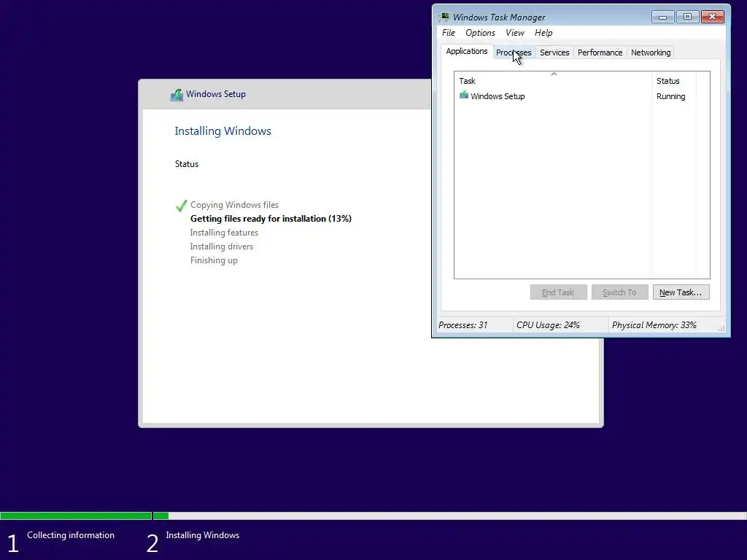The width and height of the screenshot is (747, 560).
Task: Switch to the Applications tab
Action: [466, 52]
